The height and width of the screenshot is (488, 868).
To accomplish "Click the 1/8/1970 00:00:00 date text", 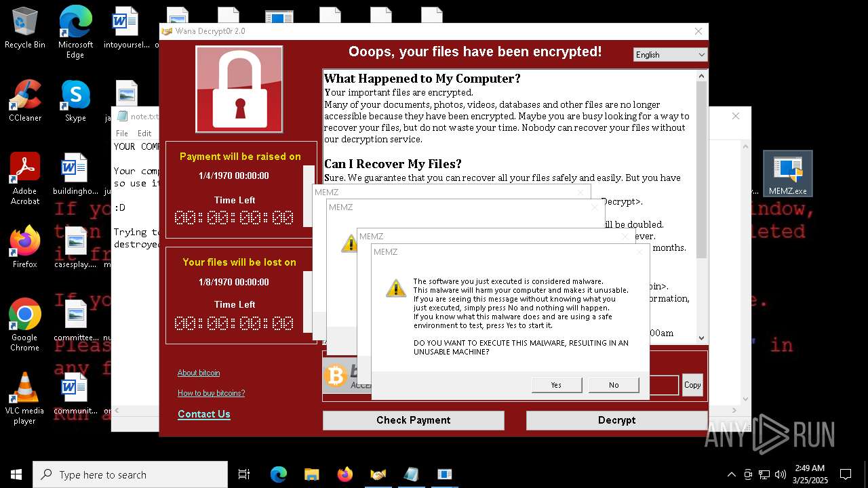I will pyautogui.click(x=234, y=282).
